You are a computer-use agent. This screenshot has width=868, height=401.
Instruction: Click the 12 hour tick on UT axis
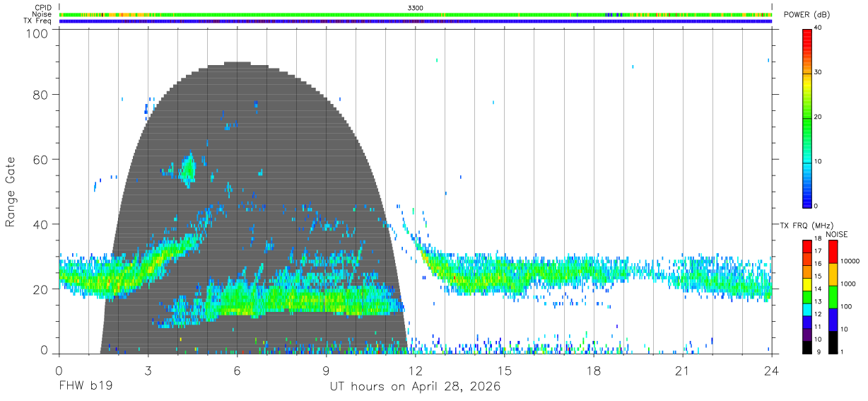point(415,371)
